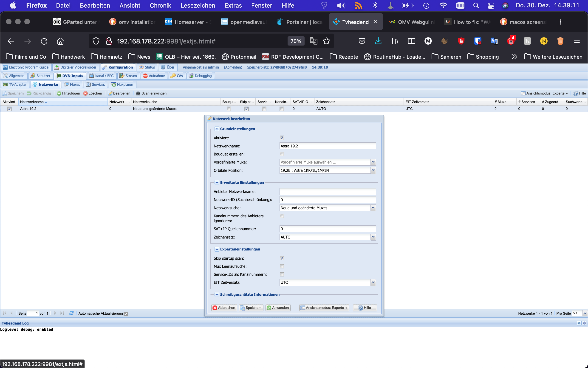Viewport: 588px width, 368px height.
Task: Click Hinzufügen to add a network
Action: [x=68, y=93]
